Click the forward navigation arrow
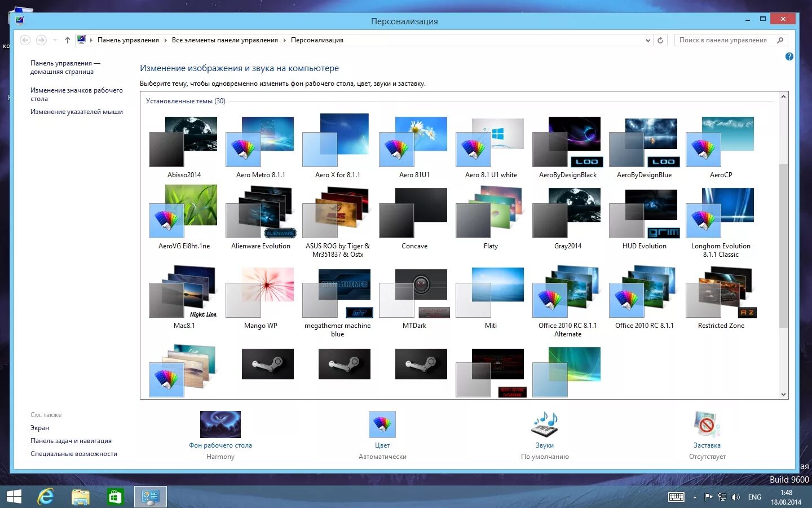The width and height of the screenshot is (812, 508). (41, 40)
